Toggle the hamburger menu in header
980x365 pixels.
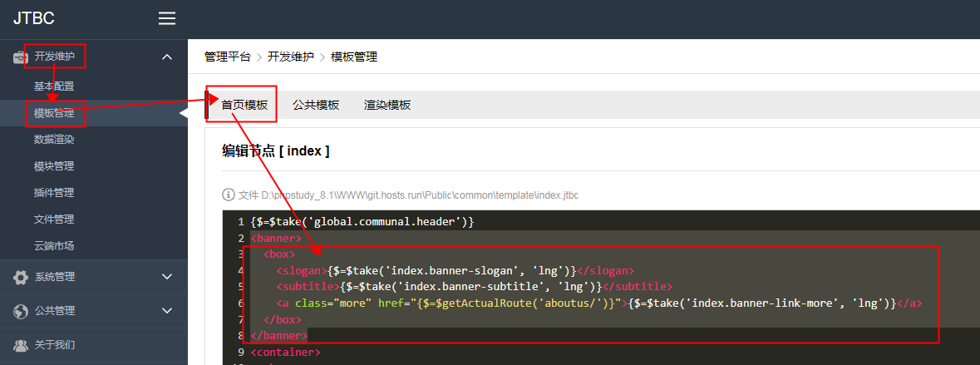[x=167, y=19]
